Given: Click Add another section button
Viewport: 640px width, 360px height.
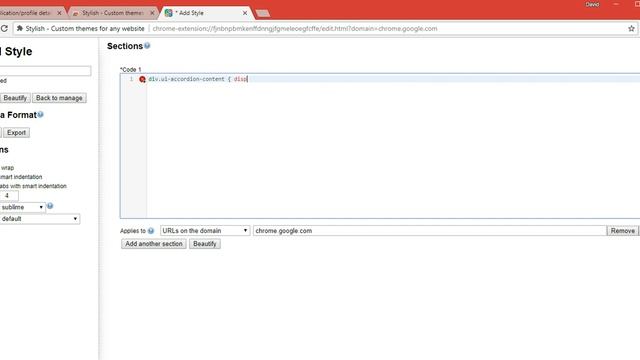Looking at the screenshot, I should click(153, 244).
